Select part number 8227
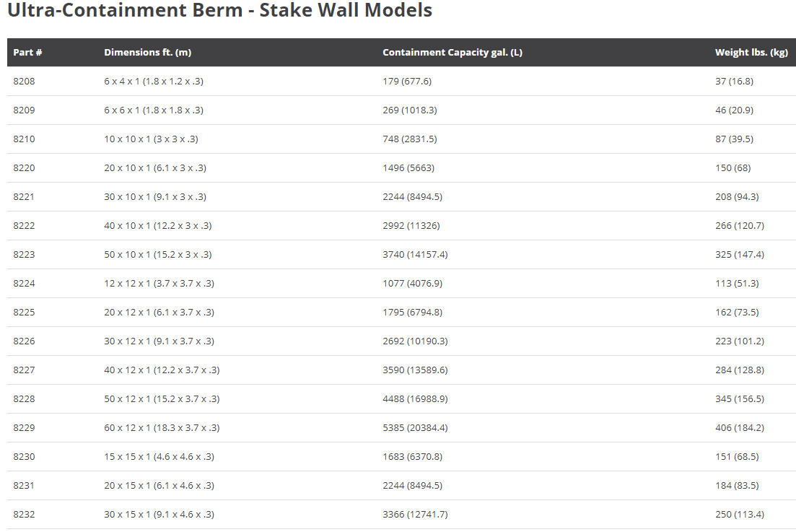 [x=24, y=370]
